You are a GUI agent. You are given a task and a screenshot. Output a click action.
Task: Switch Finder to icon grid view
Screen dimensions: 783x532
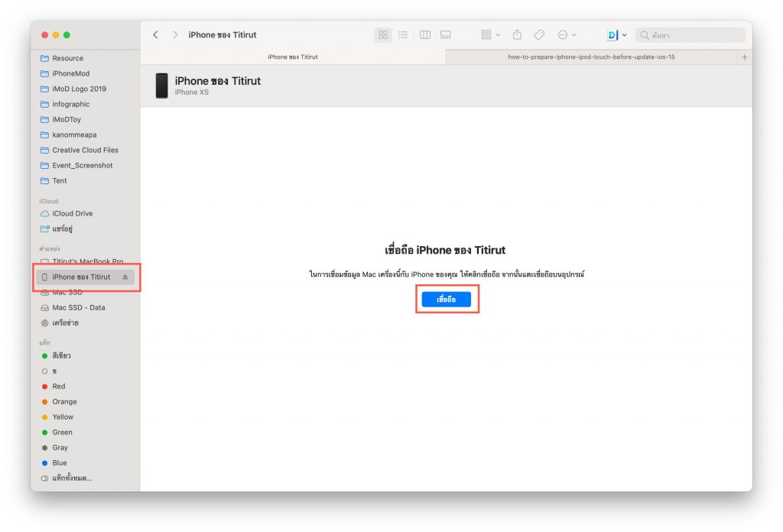coord(383,35)
